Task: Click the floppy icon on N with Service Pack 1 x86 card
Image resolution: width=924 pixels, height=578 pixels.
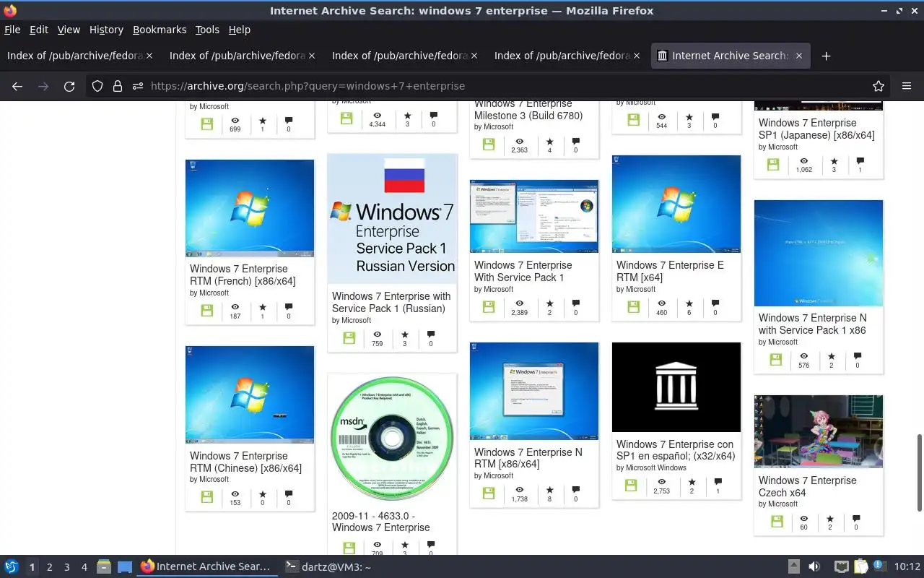Action: pyautogui.click(x=775, y=359)
